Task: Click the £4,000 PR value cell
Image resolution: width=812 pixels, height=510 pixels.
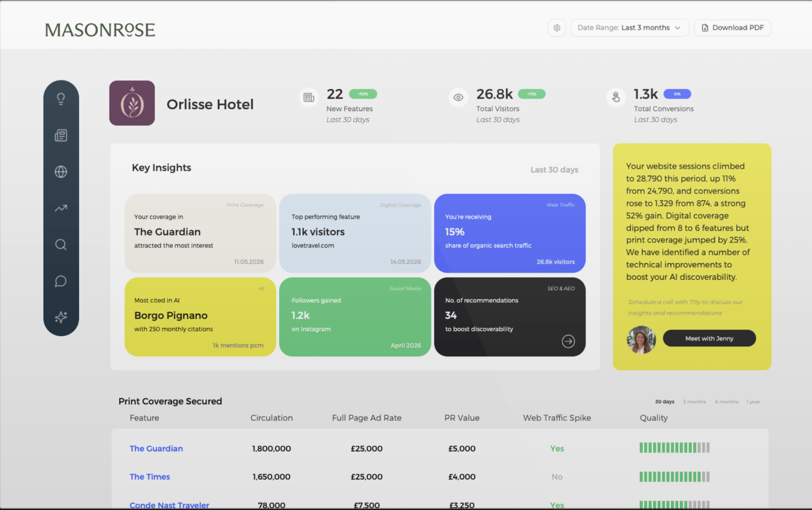Action: point(462,477)
